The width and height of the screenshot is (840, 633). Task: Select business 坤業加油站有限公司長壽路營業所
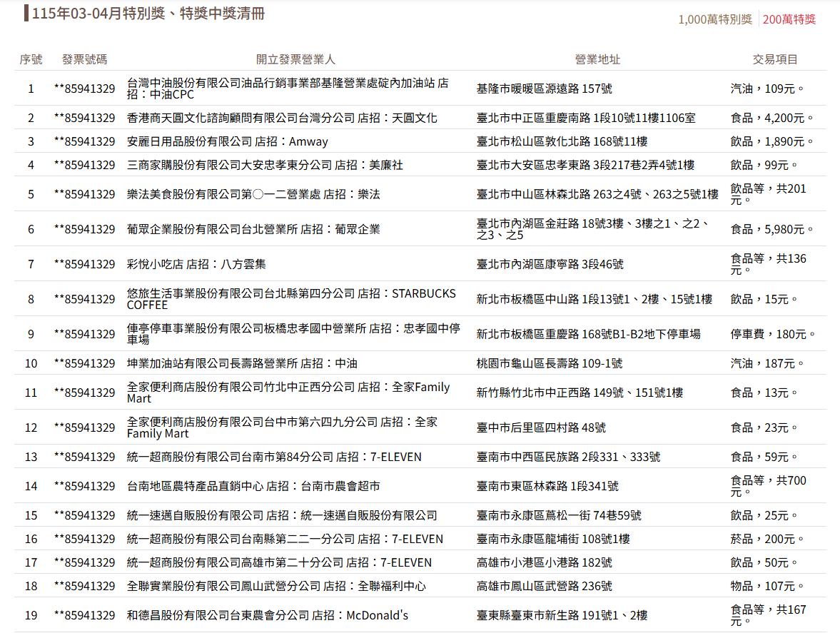[x=242, y=363]
